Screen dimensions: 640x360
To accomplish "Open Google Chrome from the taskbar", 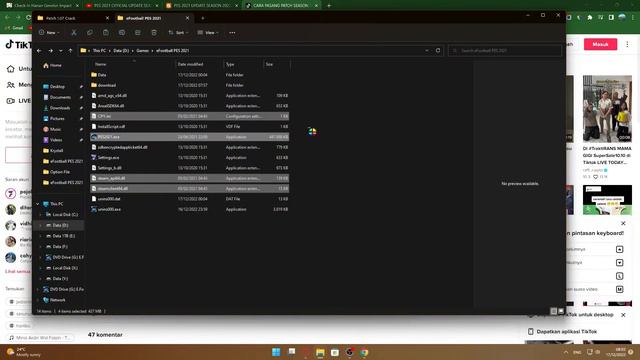I will [364, 352].
